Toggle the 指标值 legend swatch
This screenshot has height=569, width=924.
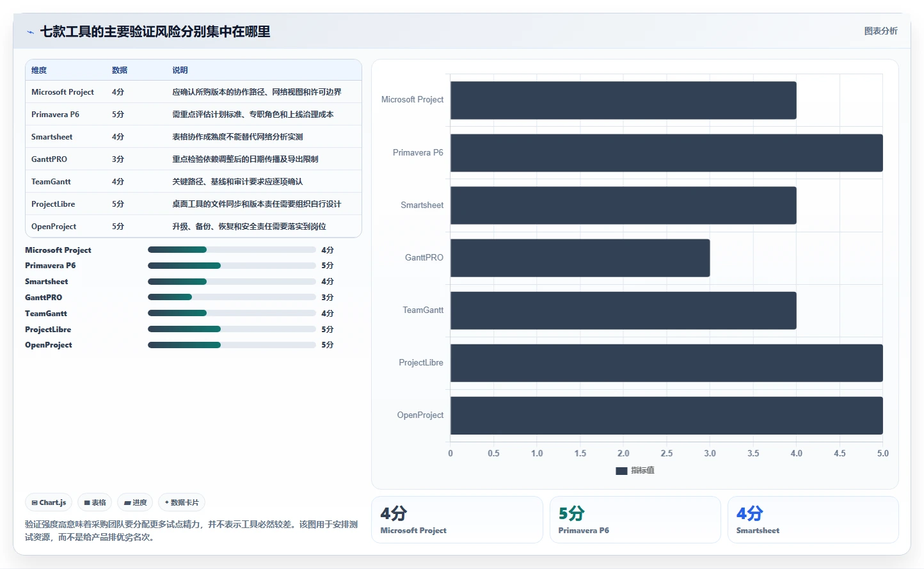click(x=621, y=470)
